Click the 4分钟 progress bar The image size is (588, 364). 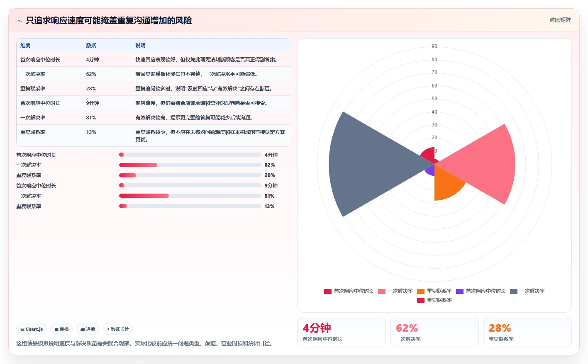(190, 155)
